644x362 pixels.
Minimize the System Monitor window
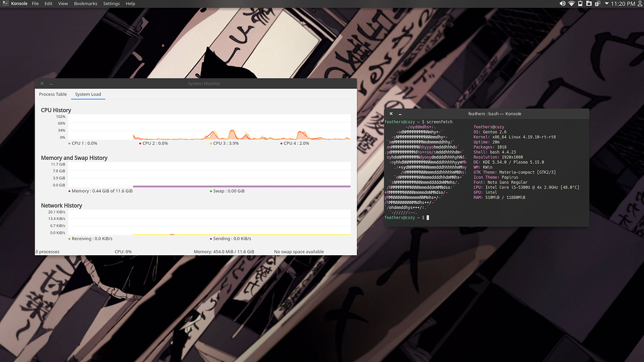click(x=51, y=83)
